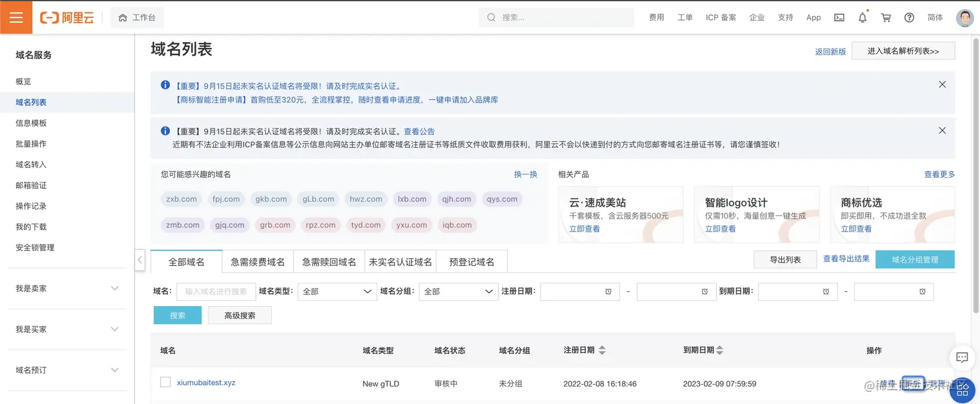Screen dimensions: 980x404
Task: Open the chat feedback floating icon
Action: point(962,357)
